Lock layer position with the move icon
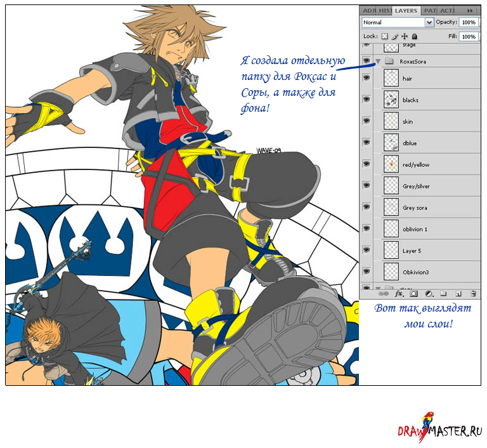The height and width of the screenshot is (448, 487). click(x=405, y=36)
